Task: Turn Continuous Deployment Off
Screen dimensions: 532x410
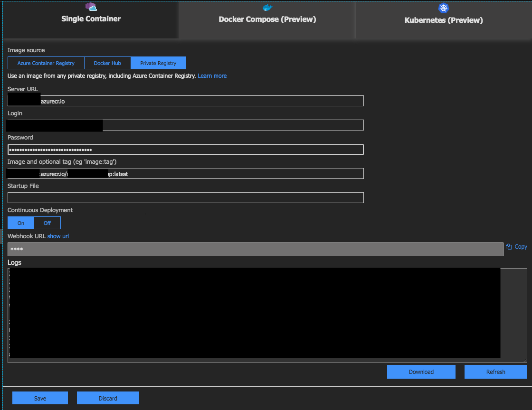Action: tap(47, 223)
